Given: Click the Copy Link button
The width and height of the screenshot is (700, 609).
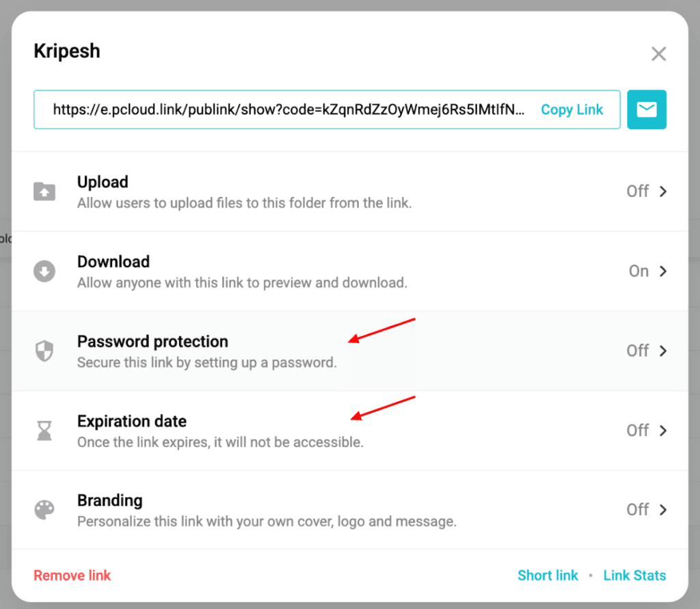Looking at the screenshot, I should (572, 109).
